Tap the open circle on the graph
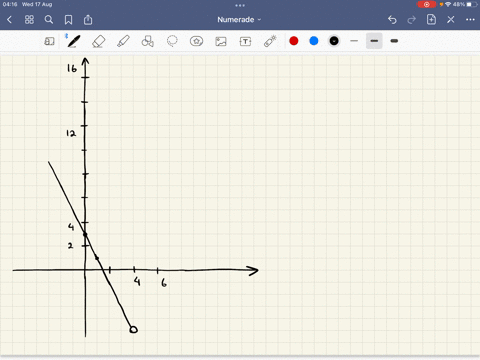Viewport: 480px width, 360px height. (133, 330)
